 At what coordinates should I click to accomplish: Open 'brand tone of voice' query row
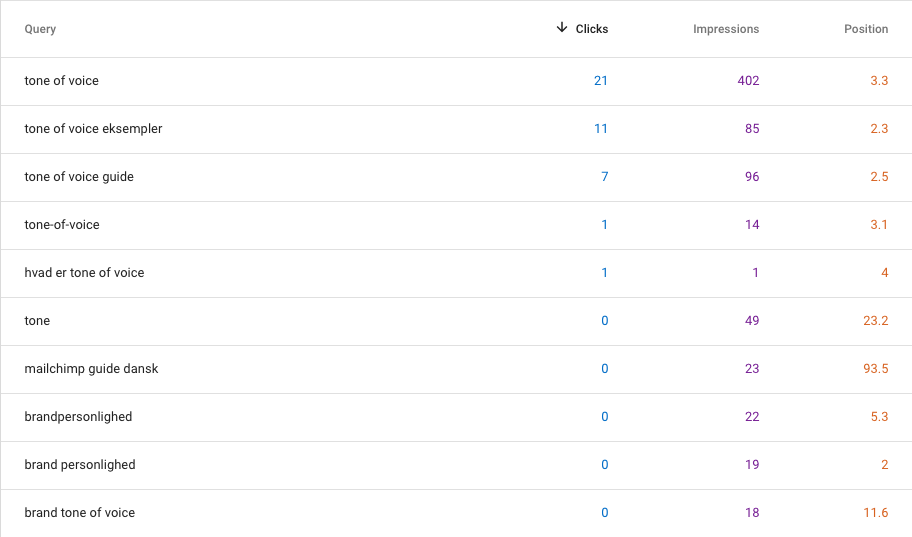pyautogui.click(x=80, y=513)
